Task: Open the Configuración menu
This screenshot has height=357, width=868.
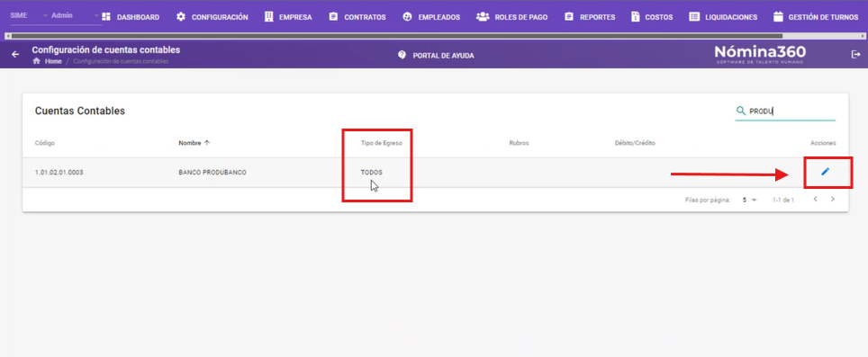Action: tap(212, 17)
